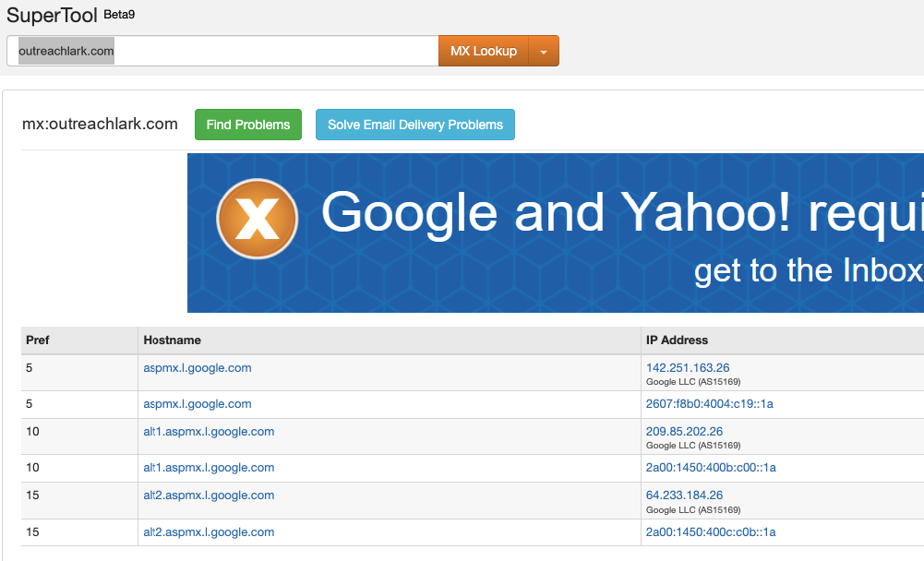Click Pref value 15 in the 2a00:1450:400c:c0b::1a row
Screen dimensions: 924x561
point(32,531)
